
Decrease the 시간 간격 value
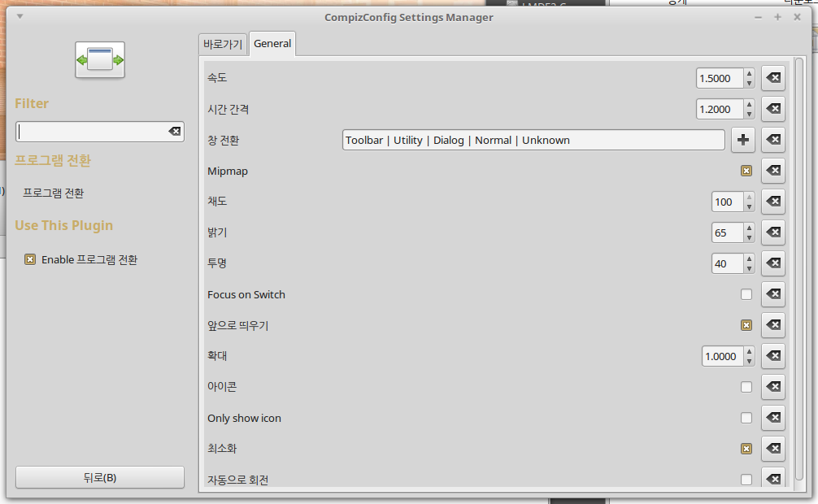pos(749,114)
